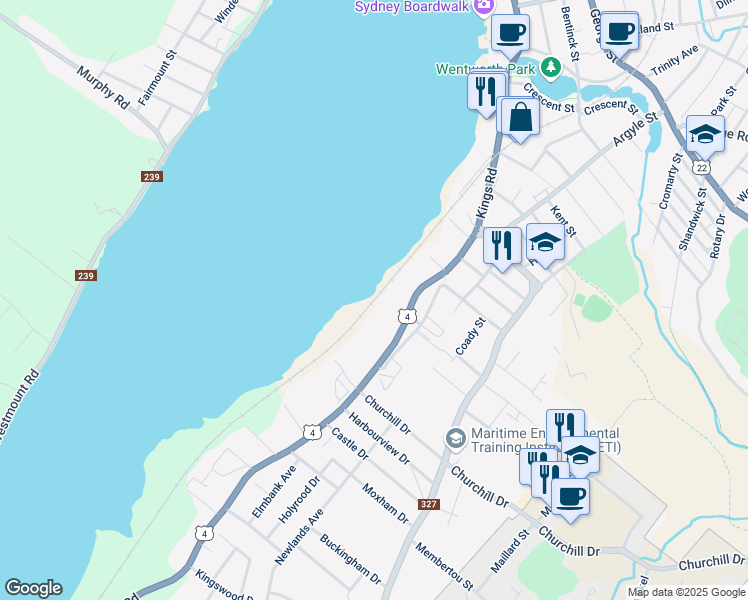Screen dimensions: 748x600
Task: Click the school marker near highway 22
Action: (705, 135)
